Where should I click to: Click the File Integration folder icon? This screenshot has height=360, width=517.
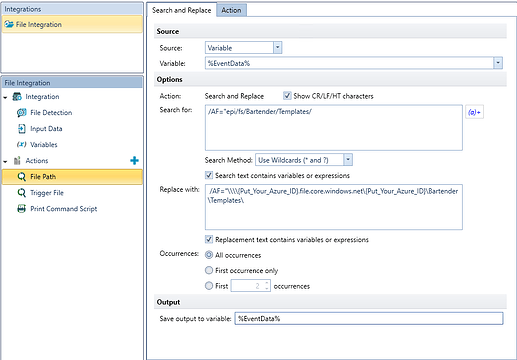pyautogui.click(x=9, y=24)
